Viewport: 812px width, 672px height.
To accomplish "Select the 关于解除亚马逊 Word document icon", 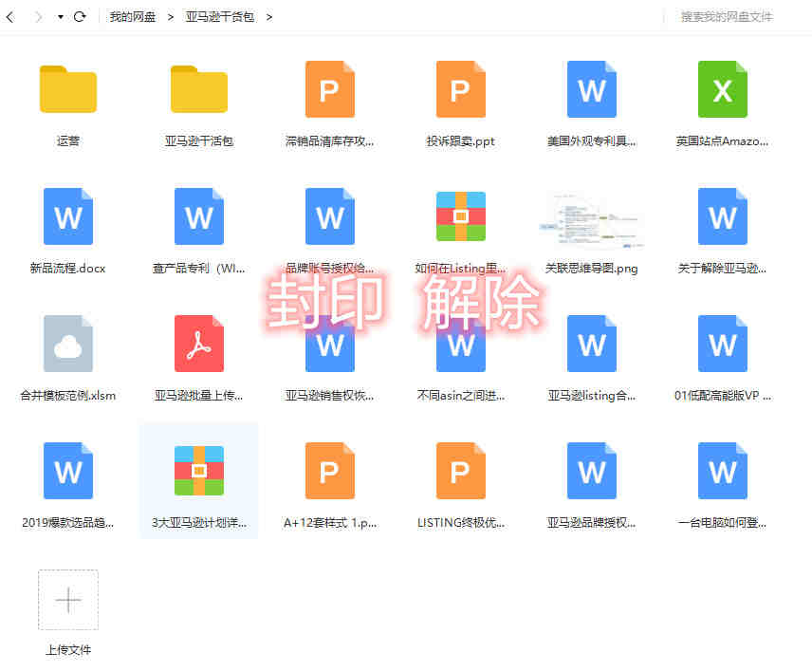I will [723, 216].
